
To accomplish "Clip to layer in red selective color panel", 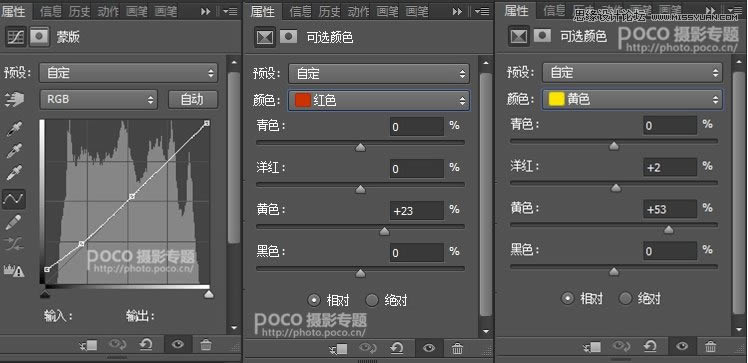I will pyautogui.click(x=339, y=349).
